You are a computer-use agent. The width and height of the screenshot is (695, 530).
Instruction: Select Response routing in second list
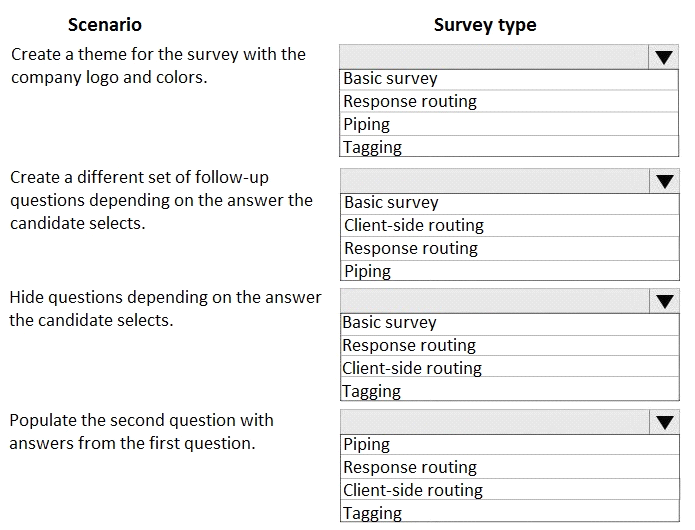[510, 249]
